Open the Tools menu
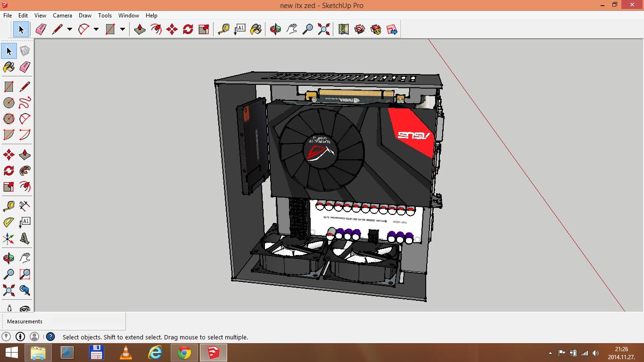 point(105,16)
